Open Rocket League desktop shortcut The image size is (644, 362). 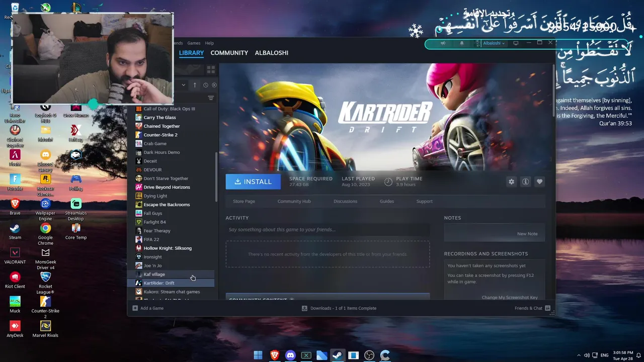point(45,283)
